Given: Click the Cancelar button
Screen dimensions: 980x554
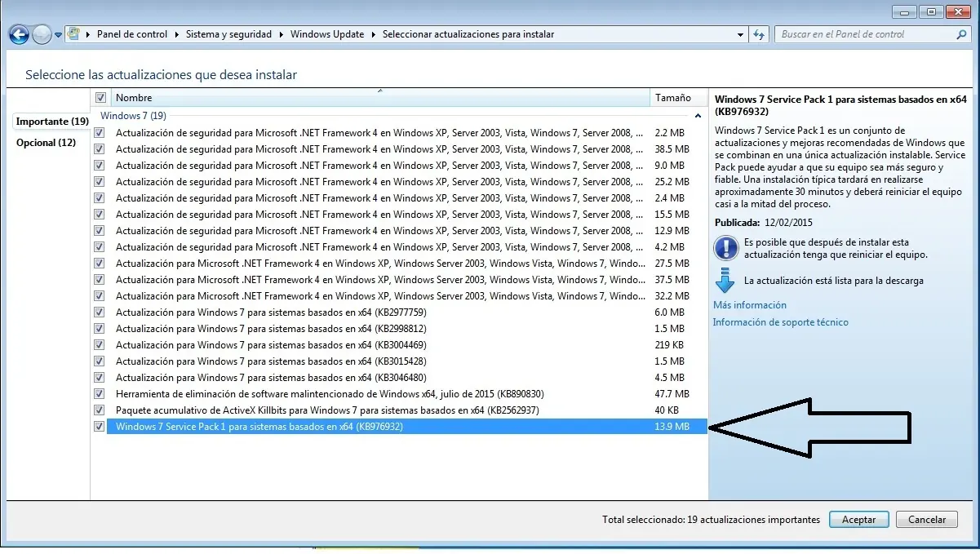Looking at the screenshot, I should tap(926, 519).
